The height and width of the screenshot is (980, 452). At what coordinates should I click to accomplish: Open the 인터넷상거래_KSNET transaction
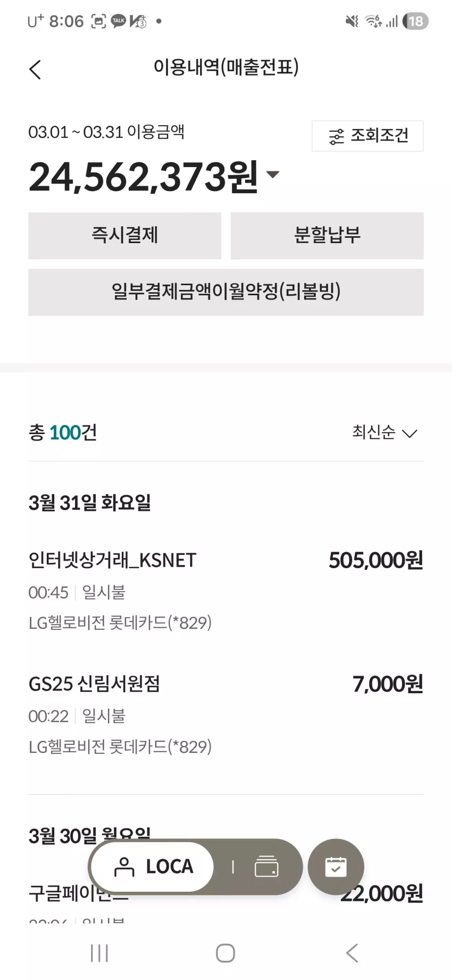coord(226,591)
